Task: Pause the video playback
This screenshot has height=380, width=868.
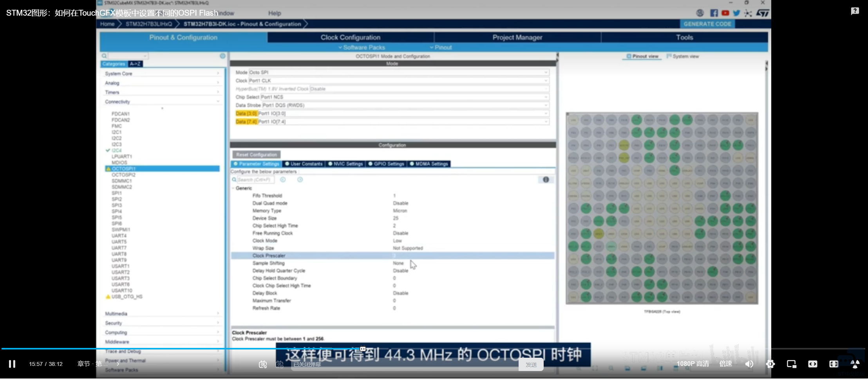Action: point(12,364)
